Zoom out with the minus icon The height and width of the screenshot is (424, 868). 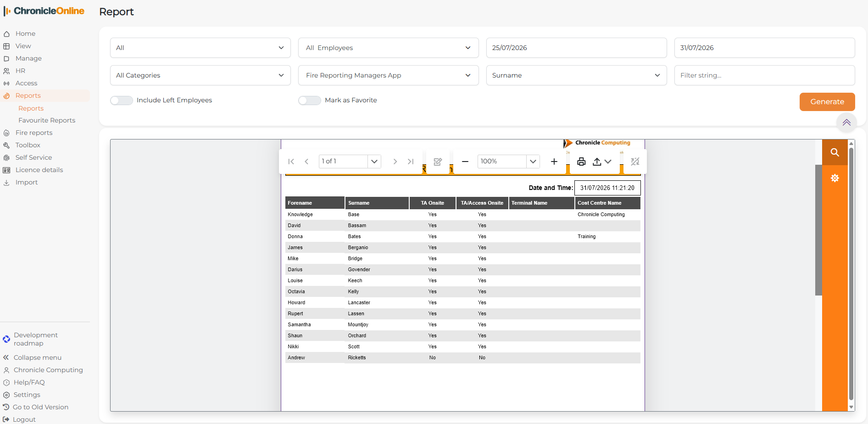click(465, 162)
